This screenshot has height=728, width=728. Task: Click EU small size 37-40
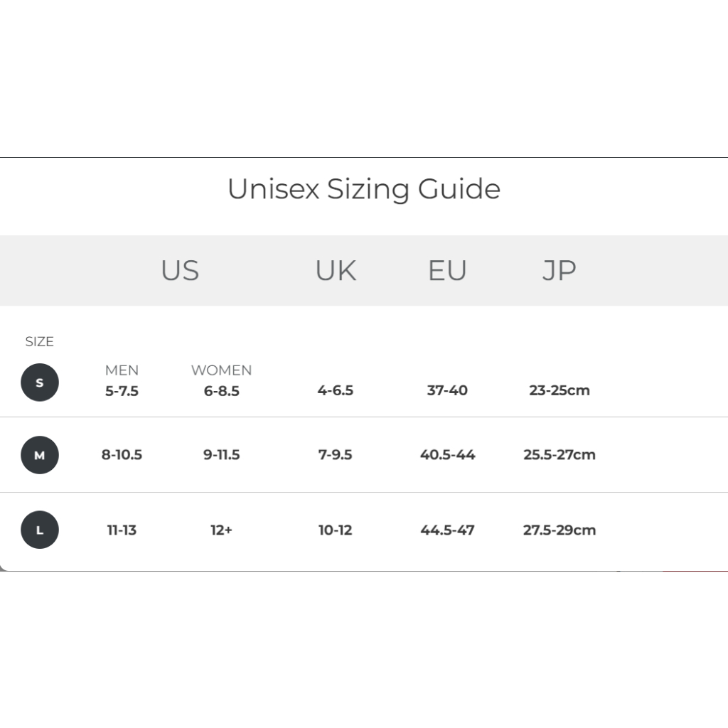tap(447, 390)
